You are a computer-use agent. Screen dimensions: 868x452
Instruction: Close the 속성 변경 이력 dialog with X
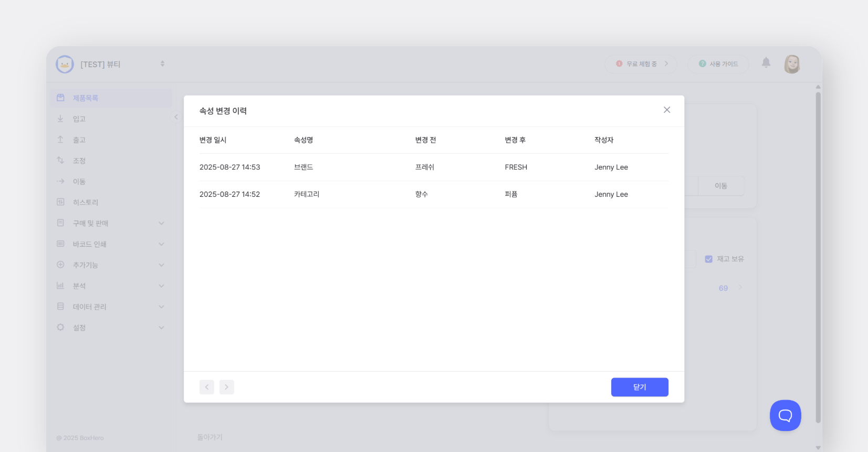pos(667,110)
